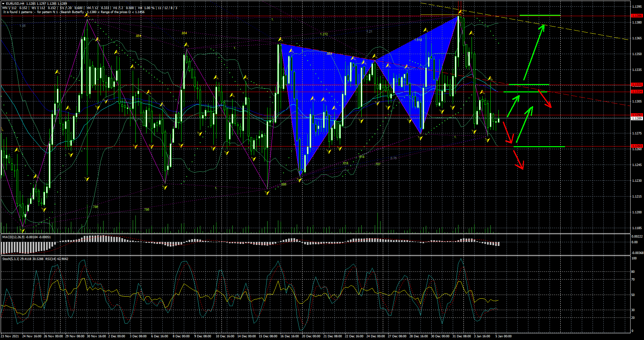Select the red 1.1321 price level tag
Image resolution: width=644 pixels, height=340 pixels.
637,85
